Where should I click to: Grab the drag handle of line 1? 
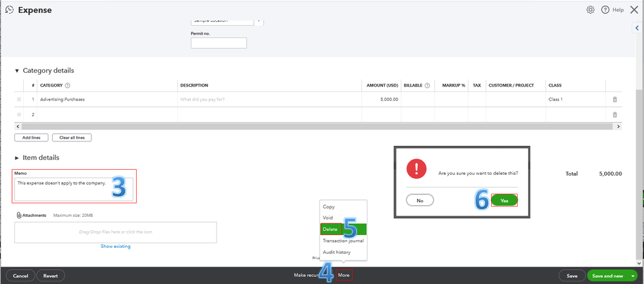pyautogui.click(x=19, y=99)
